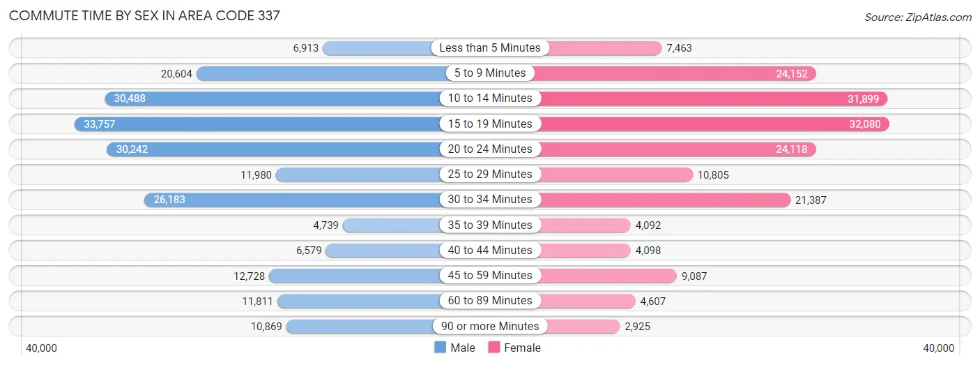Click the chart title Commute Time by Sex
The image size is (980, 365).
tap(144, 15)
